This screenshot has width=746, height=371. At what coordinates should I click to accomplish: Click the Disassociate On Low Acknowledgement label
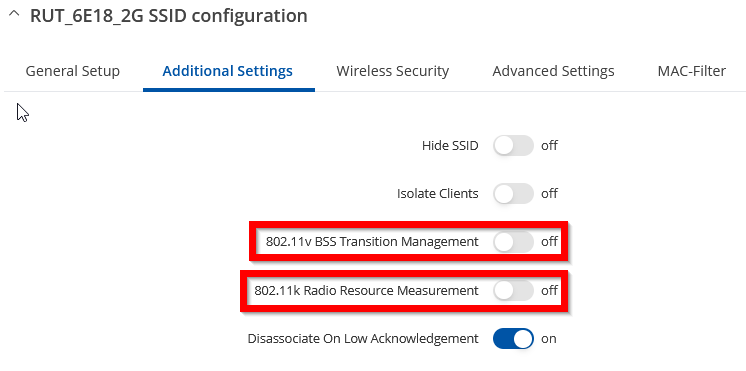click(x=363, y=339)
